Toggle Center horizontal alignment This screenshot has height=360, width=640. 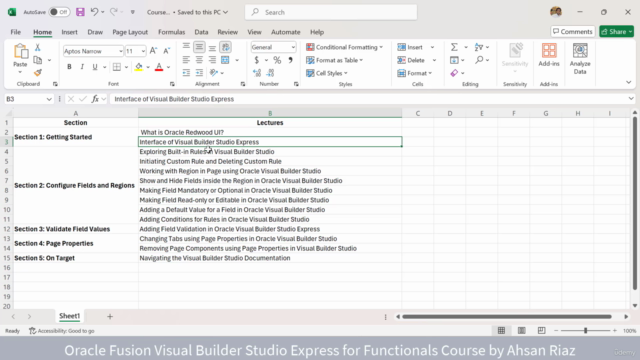199,60
